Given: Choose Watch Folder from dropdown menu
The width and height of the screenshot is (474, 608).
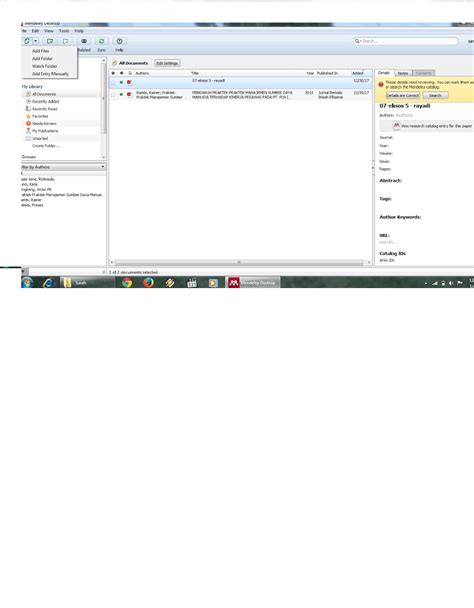Looking at the screenshot, I should [x=45, y=66].
